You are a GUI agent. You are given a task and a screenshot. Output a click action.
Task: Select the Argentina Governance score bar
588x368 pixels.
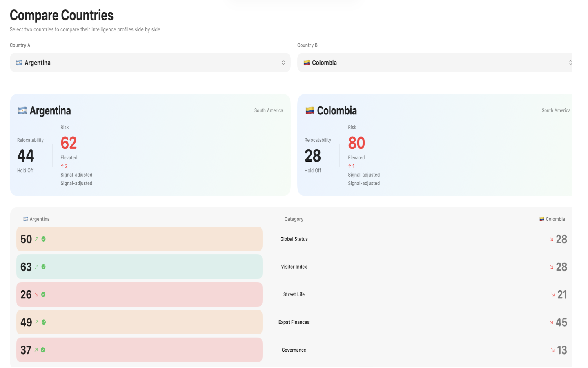pos(139,350)
